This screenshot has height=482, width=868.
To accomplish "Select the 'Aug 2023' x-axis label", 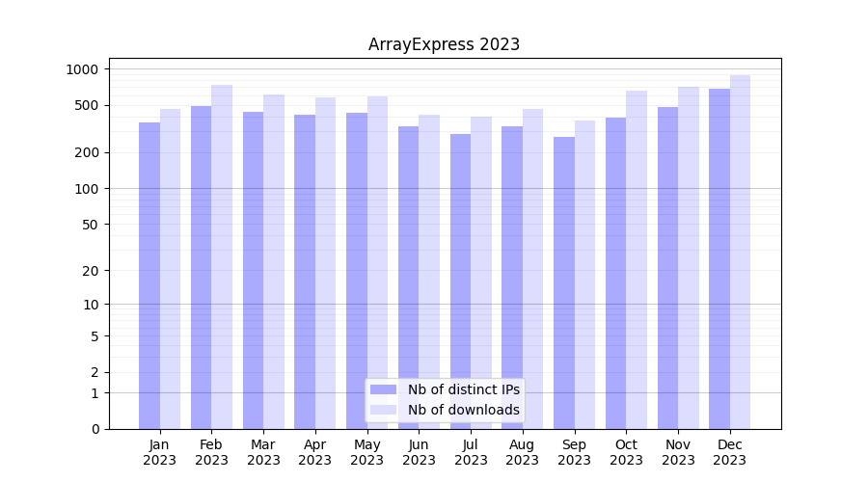I will (522, 452).
